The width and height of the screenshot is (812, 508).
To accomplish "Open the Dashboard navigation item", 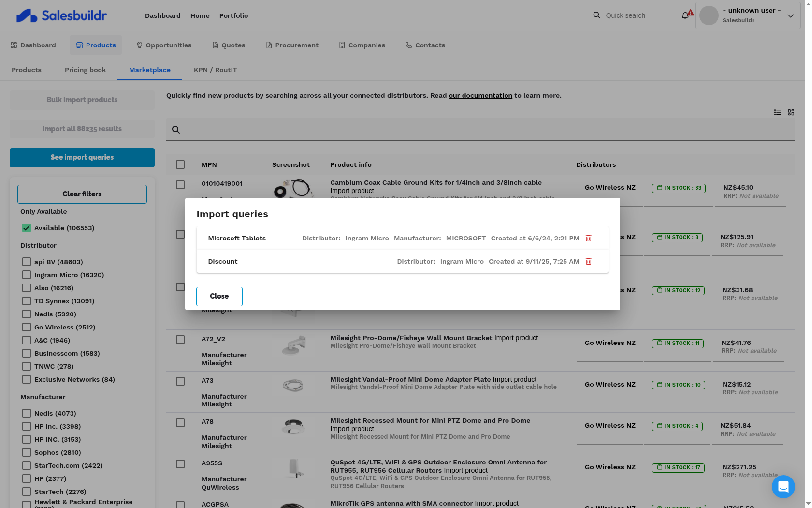I will (33, 45).
